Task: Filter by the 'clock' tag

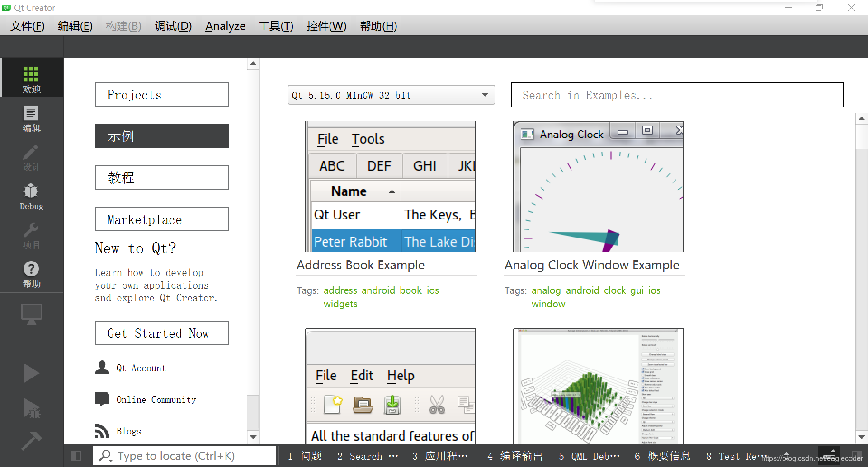Action: [615, 290]
